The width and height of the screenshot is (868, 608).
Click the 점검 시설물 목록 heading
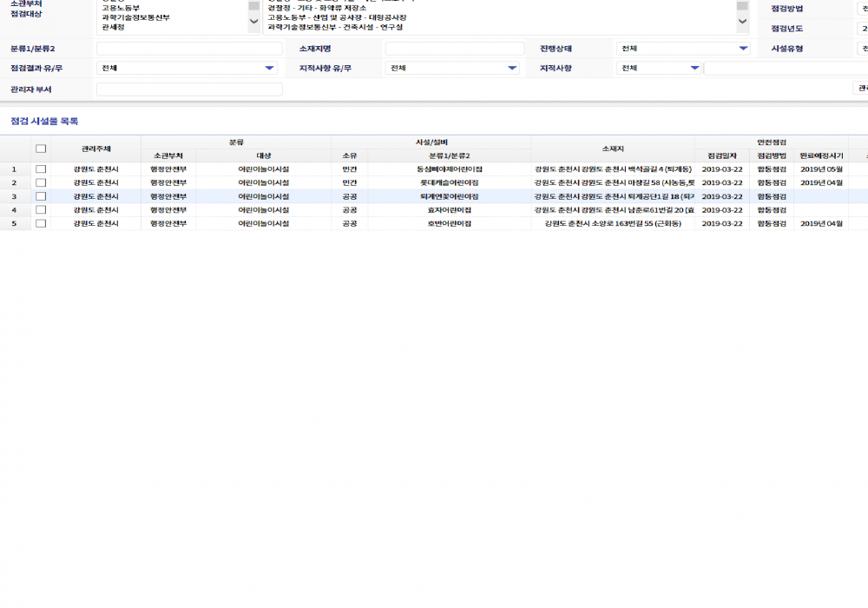coord(44,122)
